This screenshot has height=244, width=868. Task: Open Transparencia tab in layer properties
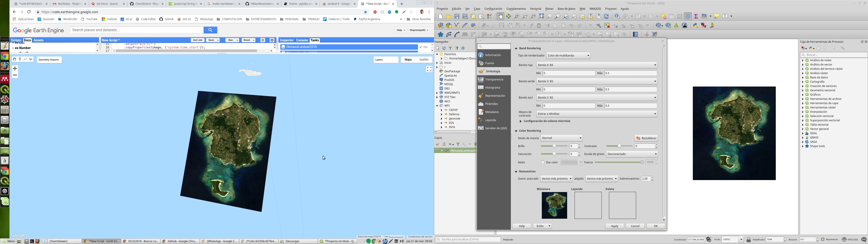(494, 80)
